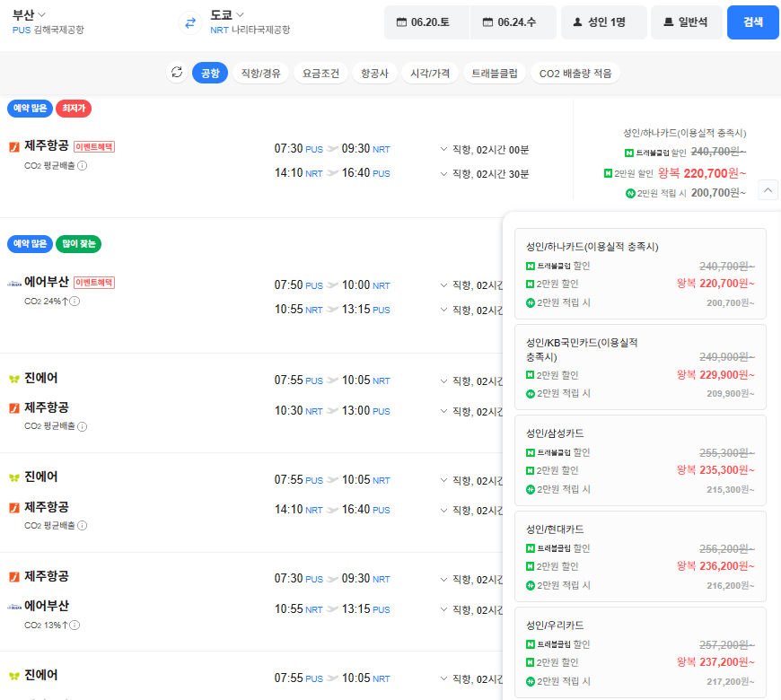Toggle CO2 배출량 적음 filter
Viewport: 781px width, 700px height.
coord(575,74)
